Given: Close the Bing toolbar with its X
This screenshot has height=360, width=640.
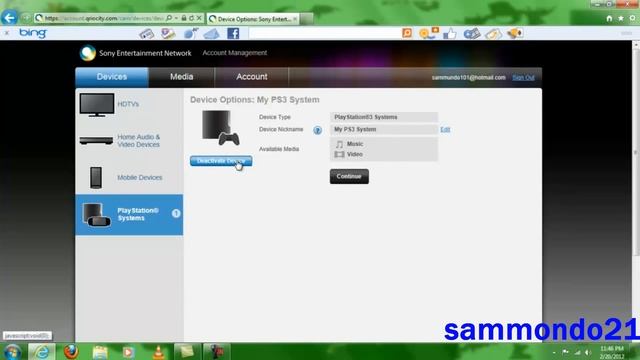Looking at the screenshot, I should click(7, 33).
